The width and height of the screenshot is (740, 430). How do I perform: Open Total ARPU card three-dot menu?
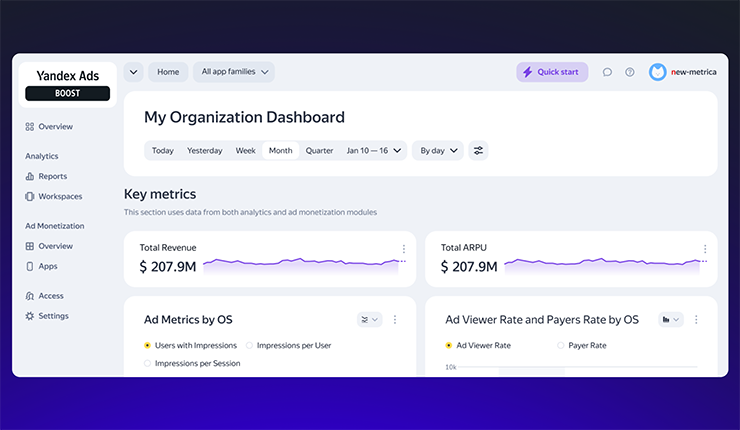tap(705, 249)
